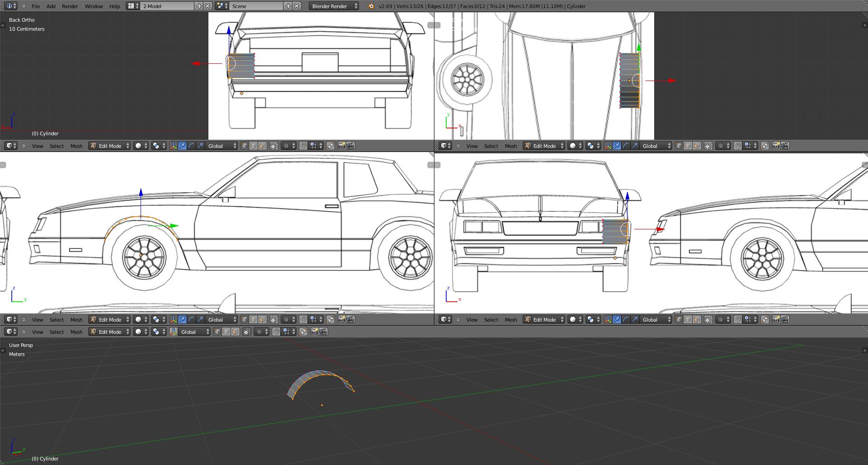Open Select menu in side-view viewport header
868x465 pixels.
pos(57,320)
